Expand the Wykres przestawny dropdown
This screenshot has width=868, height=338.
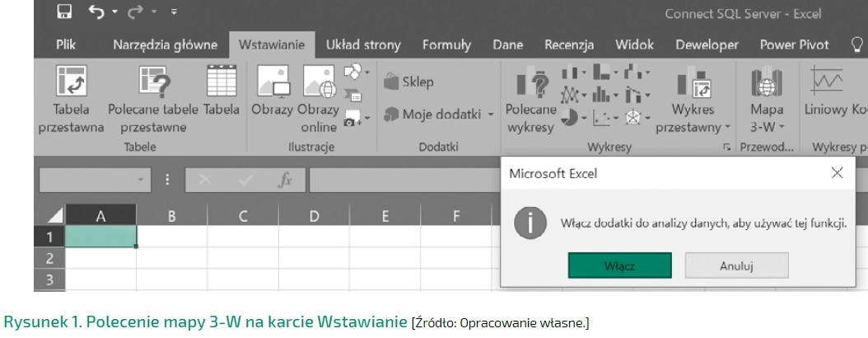(x=728, y=129)
